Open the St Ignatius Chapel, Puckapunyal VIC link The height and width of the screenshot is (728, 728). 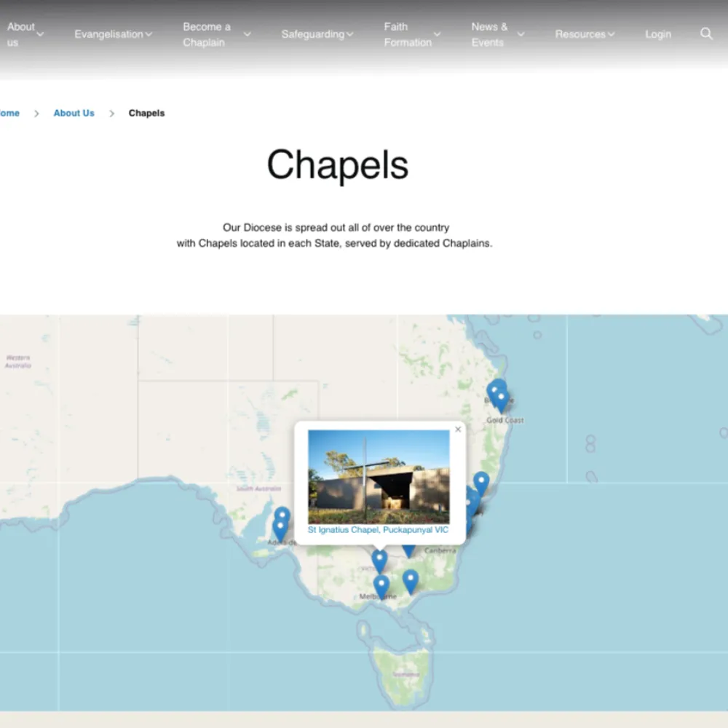378,530
